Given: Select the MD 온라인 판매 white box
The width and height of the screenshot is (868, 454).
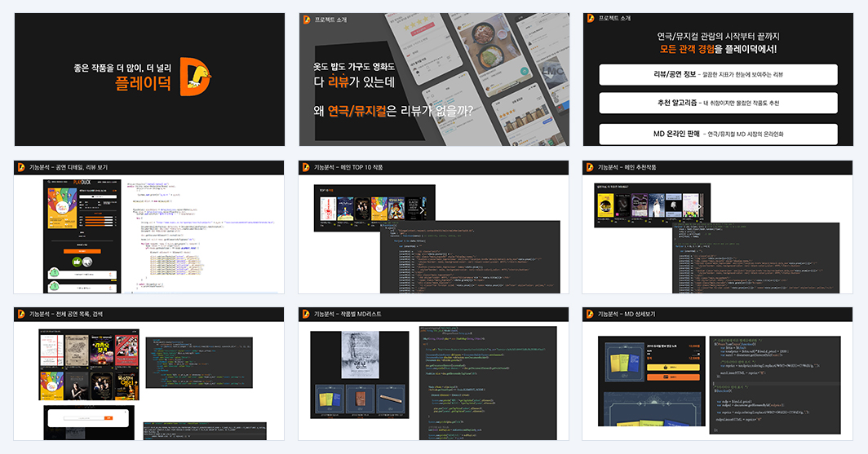Looking at the screenshot, I should (x=718, y=134).
